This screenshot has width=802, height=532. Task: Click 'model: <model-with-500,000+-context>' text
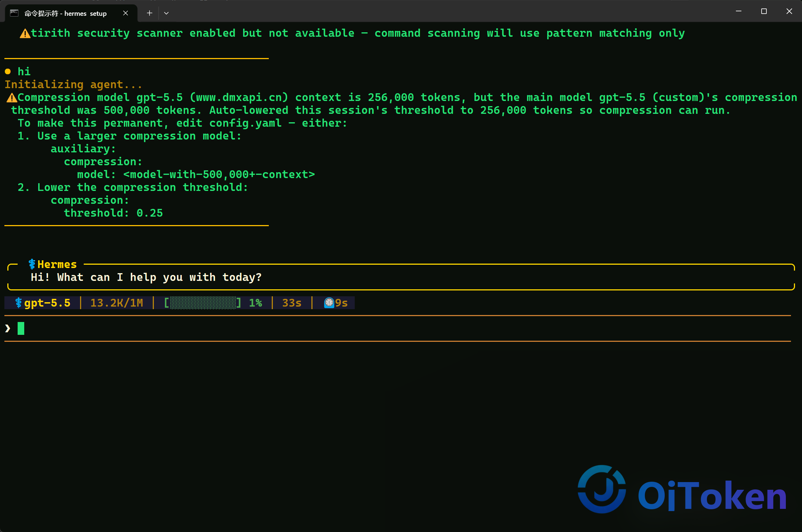point(196,174)
